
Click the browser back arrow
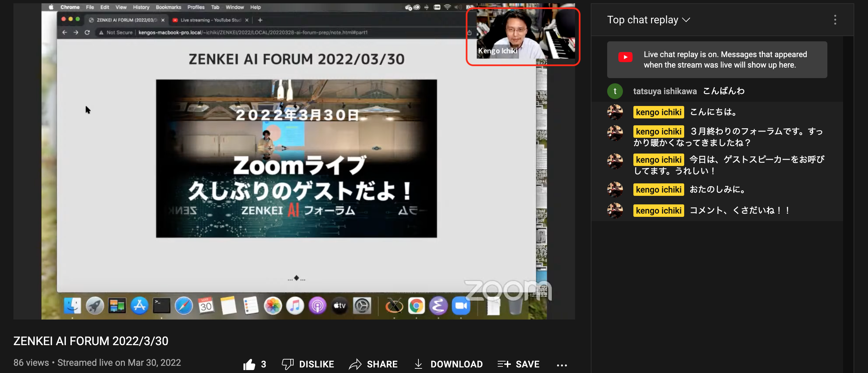click(x=65, y=32)
